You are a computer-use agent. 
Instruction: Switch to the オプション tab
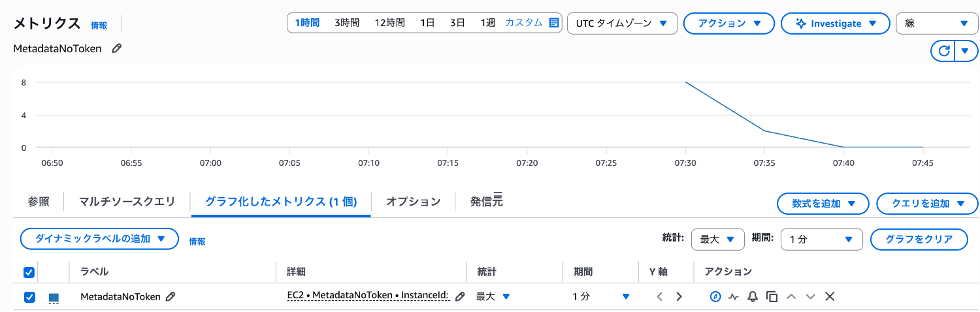(413, 202)
